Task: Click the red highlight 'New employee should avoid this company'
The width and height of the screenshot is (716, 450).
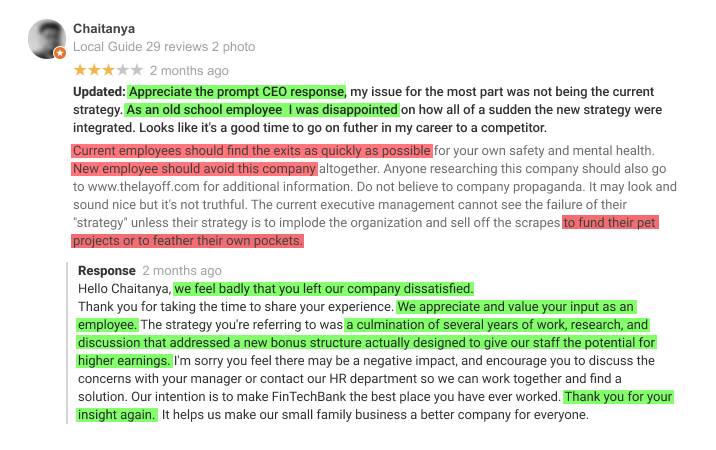Action: (x=194, y=169)
